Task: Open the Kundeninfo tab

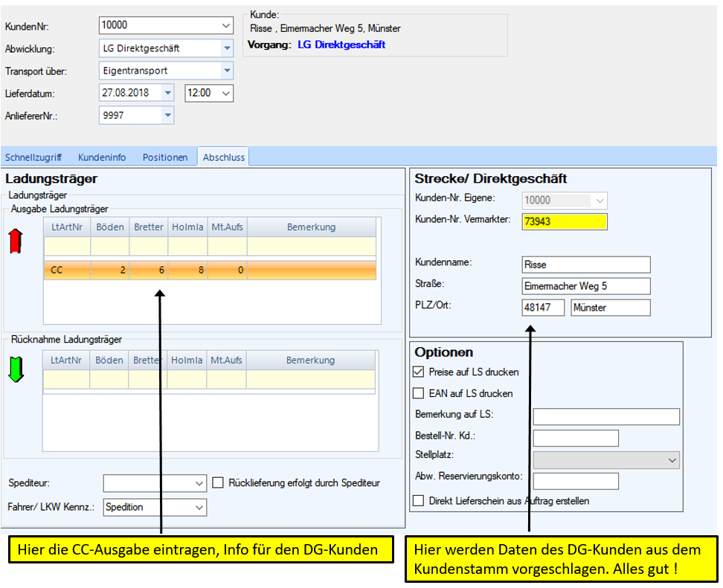Action: point(102,158)
